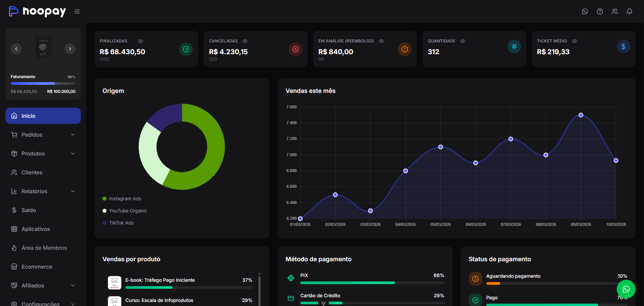Image resolution: width=644 pixels, height=306 pixels.
Task: Toggle visibility eye for Canceladas value
Action: pyautogui.click(x=245, y=41)
